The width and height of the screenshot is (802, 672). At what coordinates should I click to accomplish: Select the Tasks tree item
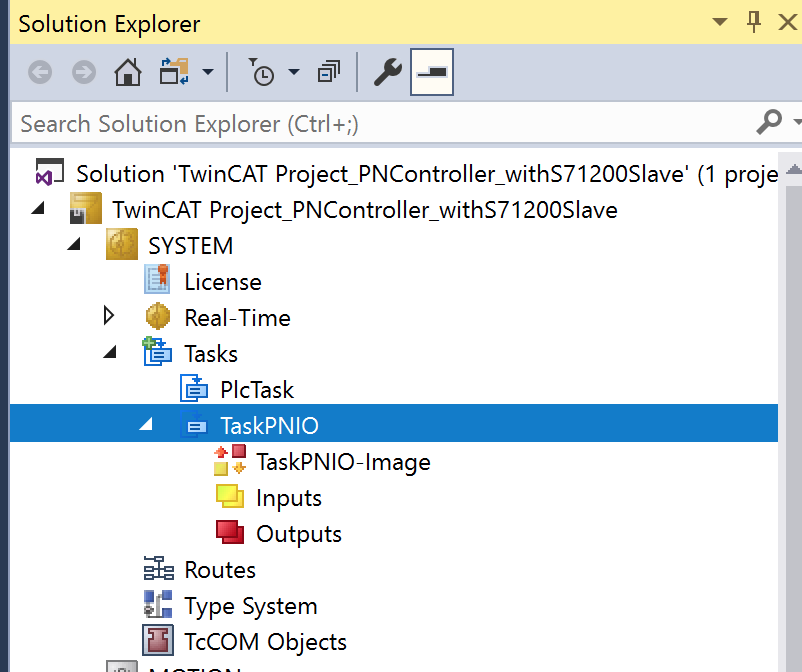[x=211, y=354]
